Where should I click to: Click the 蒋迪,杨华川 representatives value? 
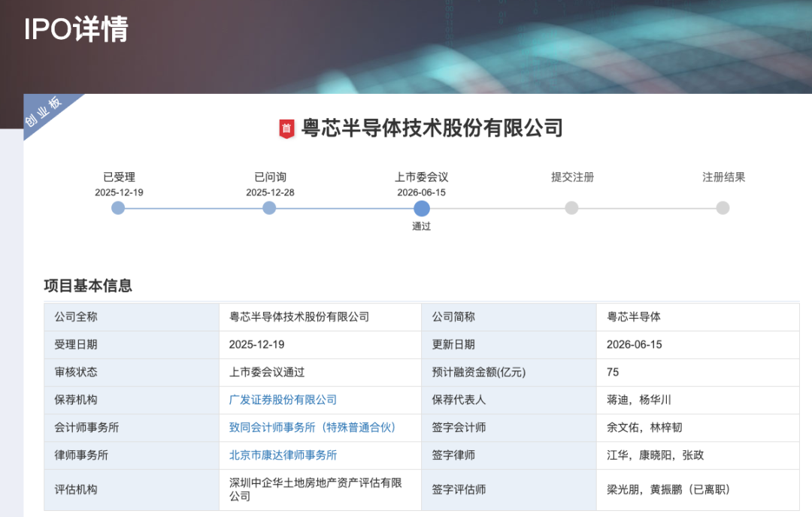pos(639,400)
